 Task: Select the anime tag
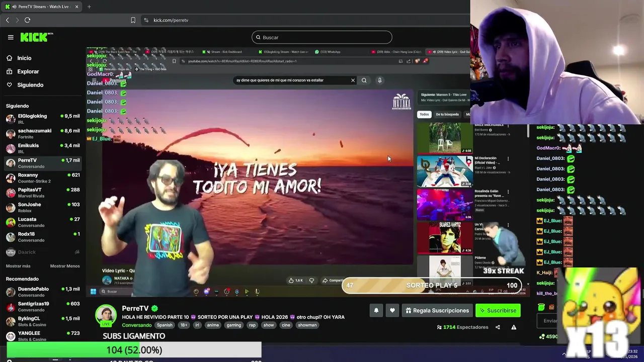point(213,325)
